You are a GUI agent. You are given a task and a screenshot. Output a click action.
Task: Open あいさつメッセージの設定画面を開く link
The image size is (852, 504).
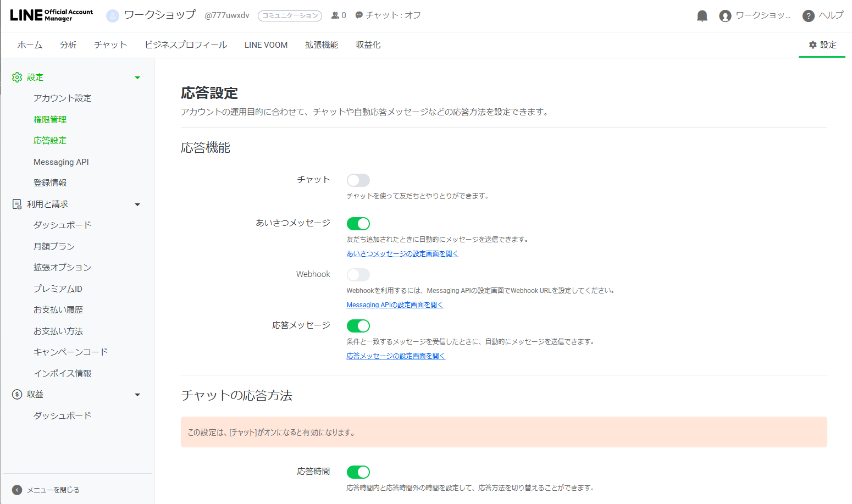point(402,253)
